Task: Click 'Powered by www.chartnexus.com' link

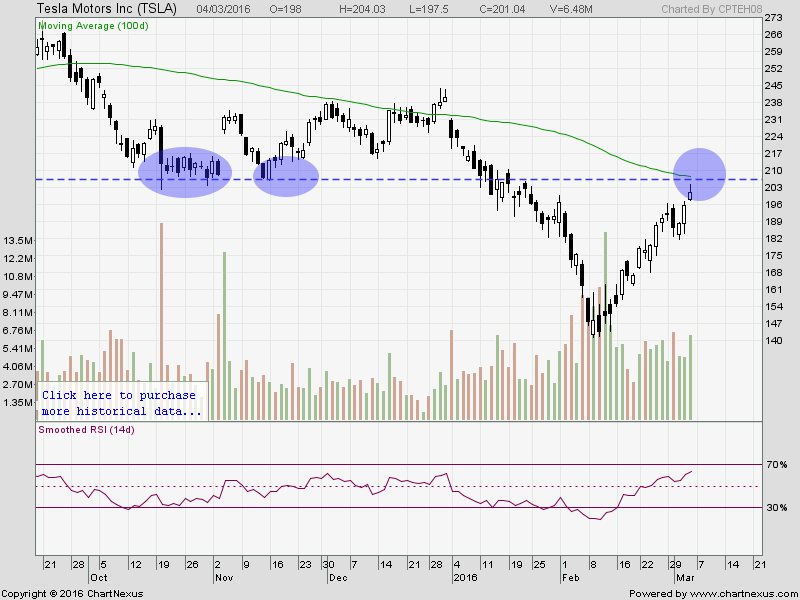Action: point(714,594)
